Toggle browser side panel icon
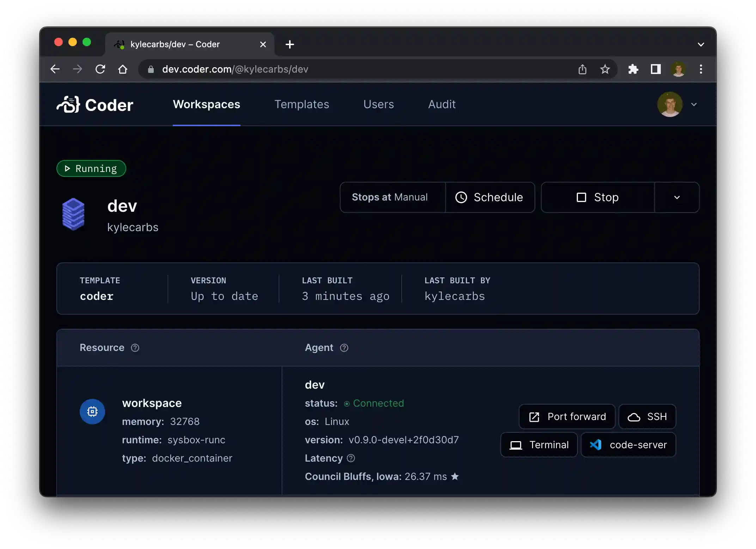Screen dimensions: 756x549 [x=656, y=69]
